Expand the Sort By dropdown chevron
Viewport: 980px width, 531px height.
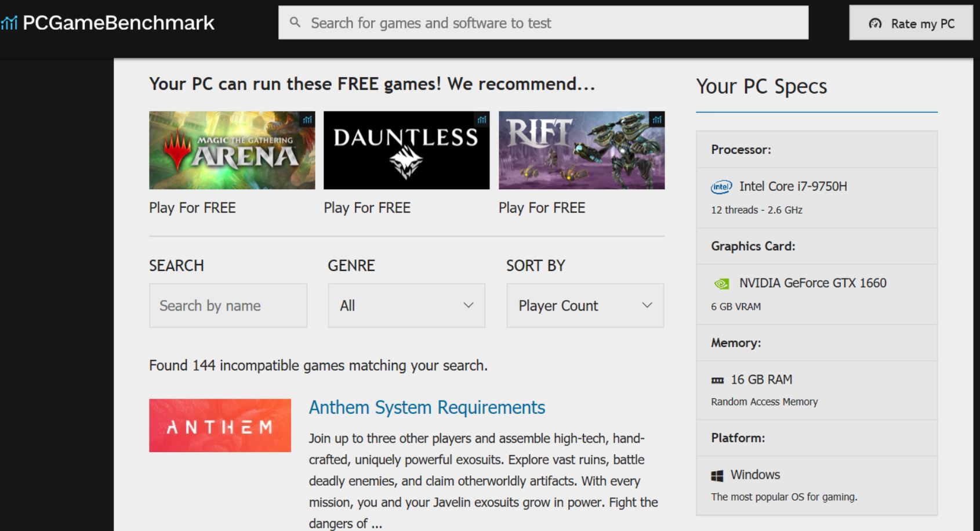[x=647, y=305]
